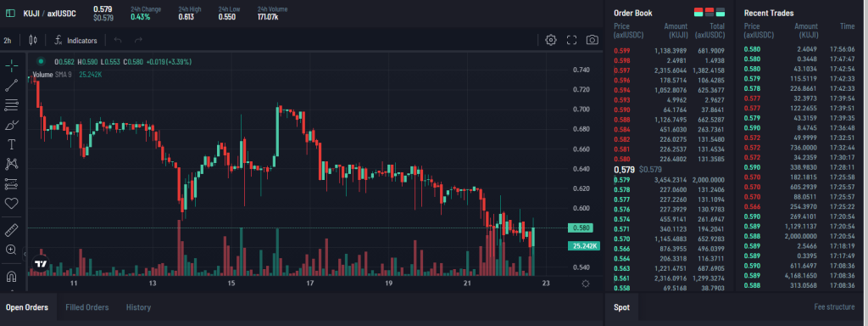The image size is (868, 326).
Task: Switch to the Filled Orders tab
Action: (x=87, y=307)
